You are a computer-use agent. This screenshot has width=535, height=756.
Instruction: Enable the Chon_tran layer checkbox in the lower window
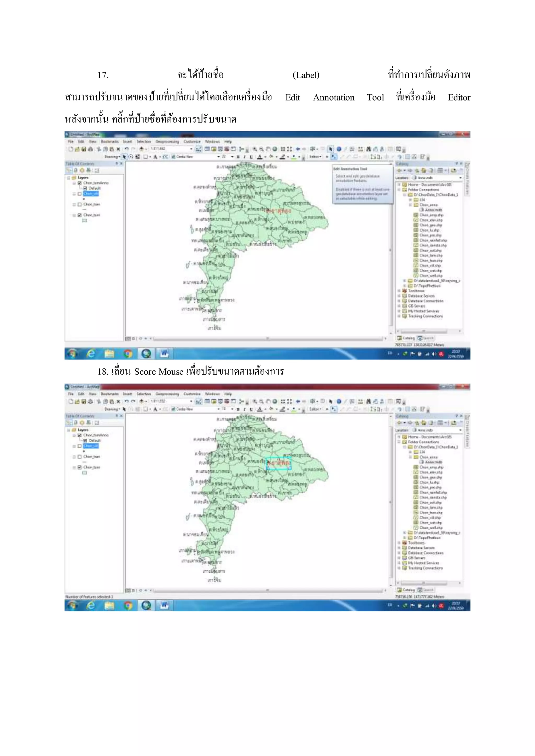pyautogui.click(x=79, y=457)
